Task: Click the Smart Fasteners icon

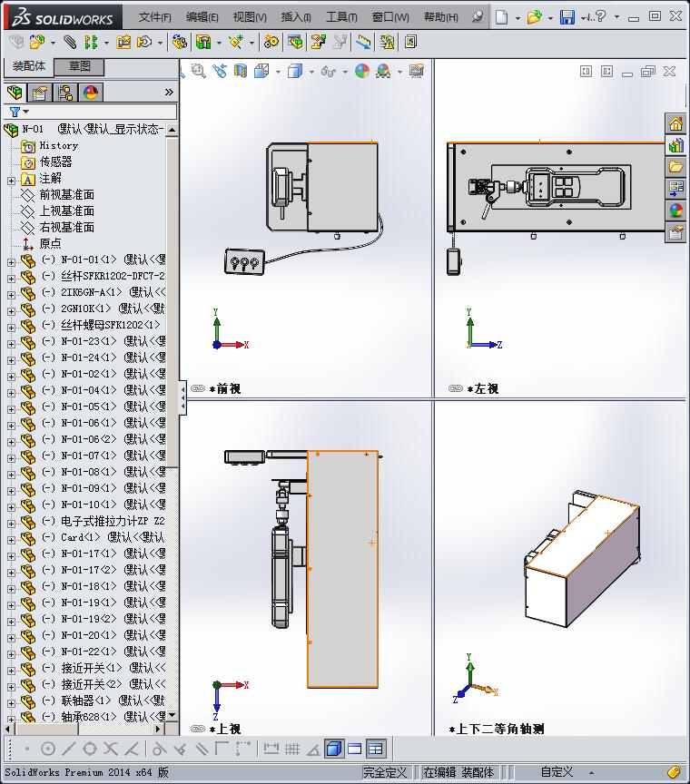Action: coord(123,42)
